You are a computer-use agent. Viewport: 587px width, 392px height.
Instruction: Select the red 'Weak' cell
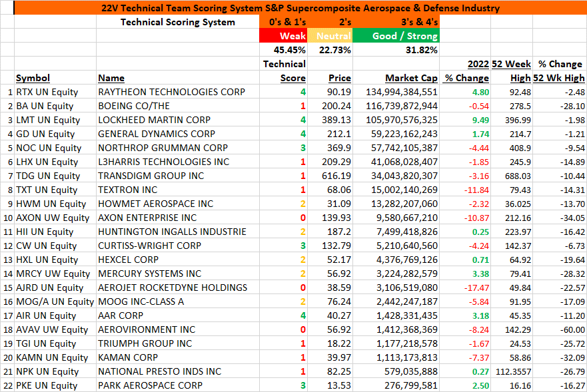point(283,36)
